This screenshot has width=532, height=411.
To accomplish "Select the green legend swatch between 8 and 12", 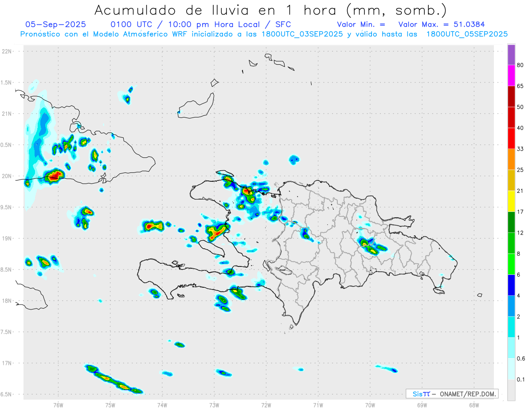I will coord(511,243).
